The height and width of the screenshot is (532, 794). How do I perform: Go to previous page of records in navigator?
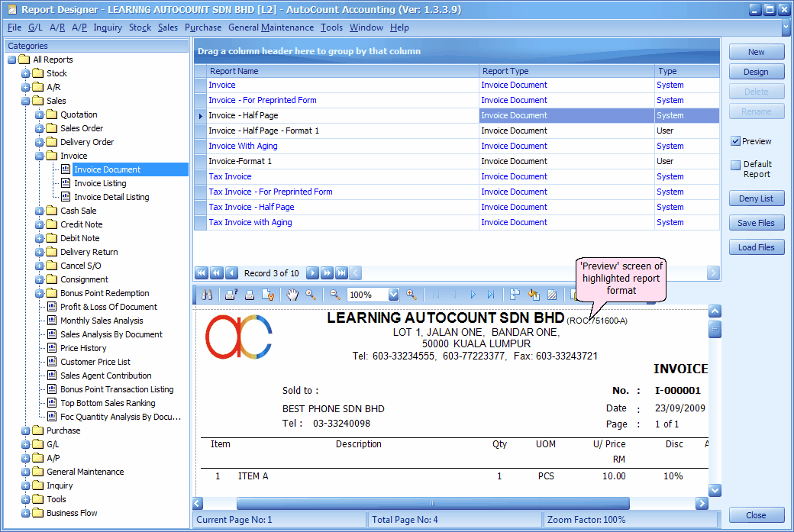coord(217,272)
